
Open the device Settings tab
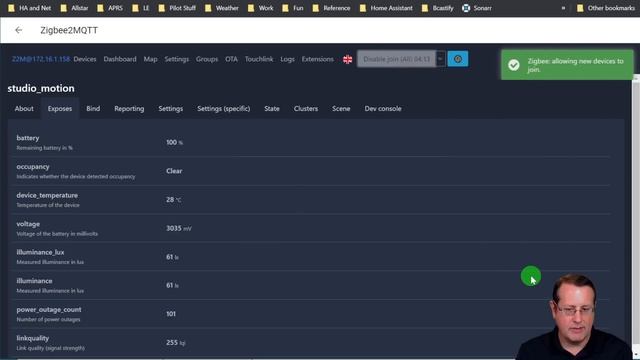[x=171, y=109]
